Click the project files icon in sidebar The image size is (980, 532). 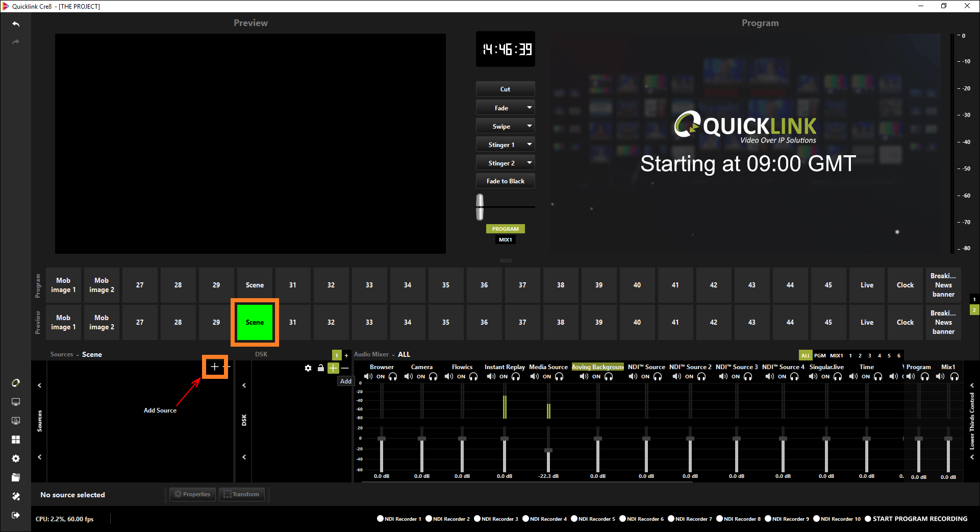(x=16, y=477)
